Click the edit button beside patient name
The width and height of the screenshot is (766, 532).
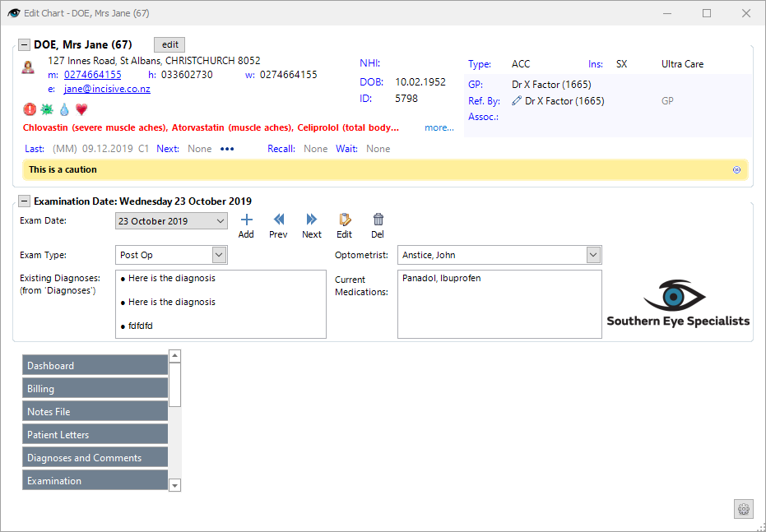click(x=169, y=44)
